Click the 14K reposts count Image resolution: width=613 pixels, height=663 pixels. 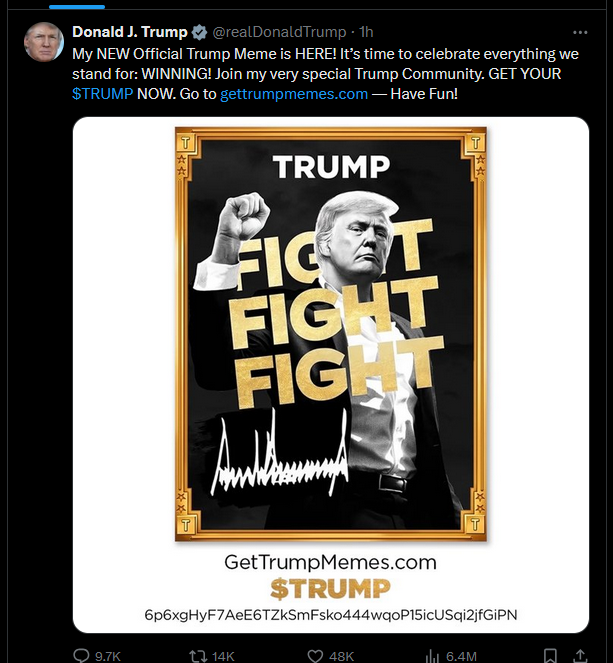pos(223,656)
